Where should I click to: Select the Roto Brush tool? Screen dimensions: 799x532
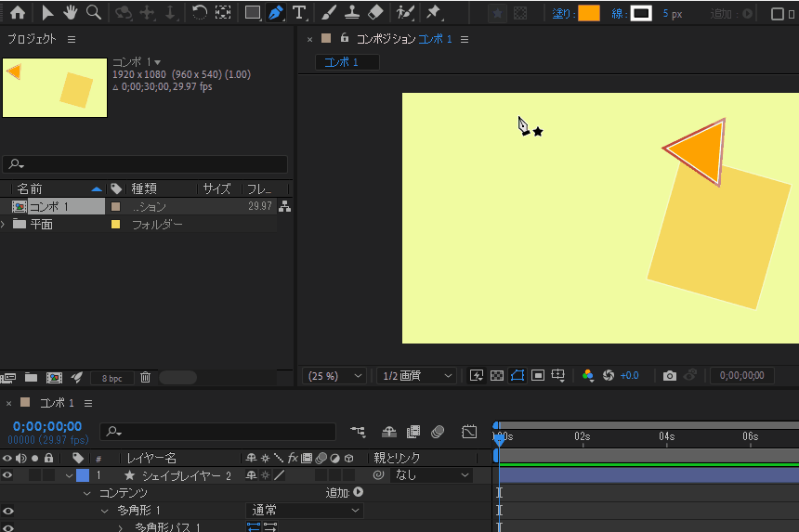pyautogui.click(x=405, y=13)
